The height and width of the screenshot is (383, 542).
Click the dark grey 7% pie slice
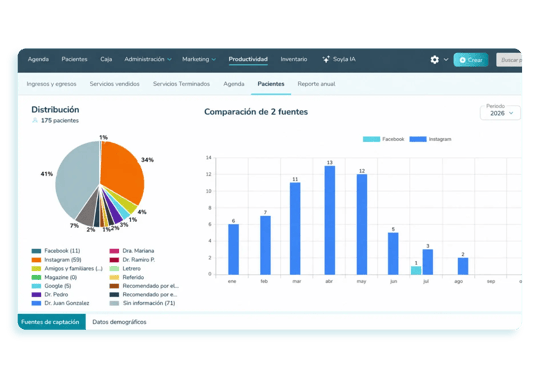pos(86,214)
